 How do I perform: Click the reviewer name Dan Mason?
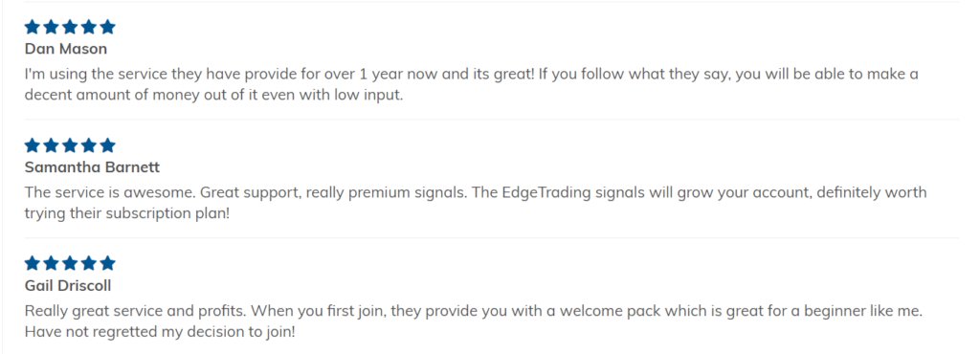66,49
